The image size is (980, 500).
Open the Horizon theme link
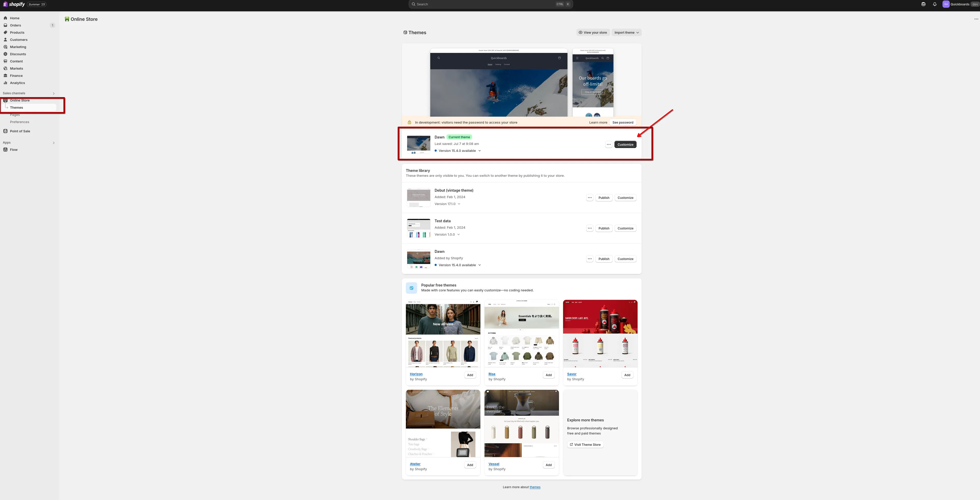coord(416,374)
